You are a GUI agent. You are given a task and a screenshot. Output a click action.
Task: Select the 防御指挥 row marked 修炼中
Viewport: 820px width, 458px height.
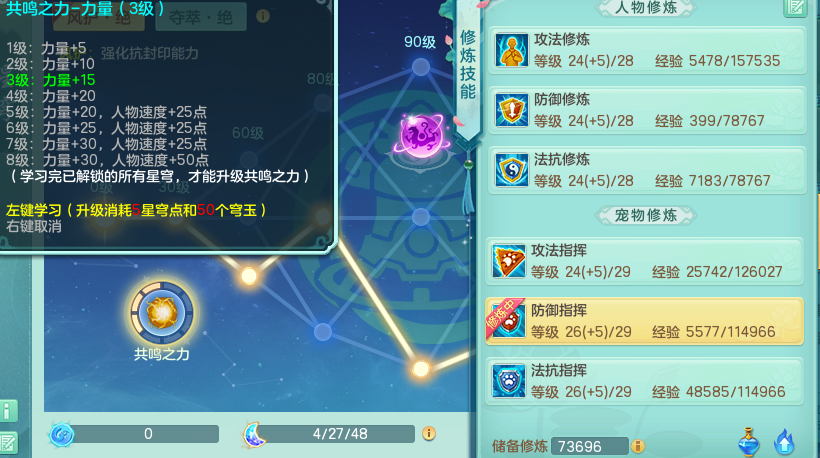(x=644, y=321)
